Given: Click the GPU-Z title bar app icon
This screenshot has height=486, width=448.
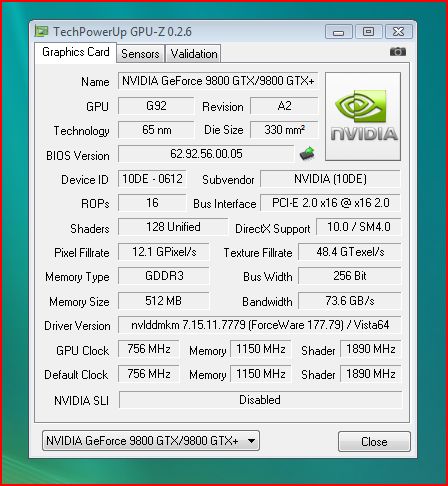Looking at the screenshot, I should click(x=41, y=31).
